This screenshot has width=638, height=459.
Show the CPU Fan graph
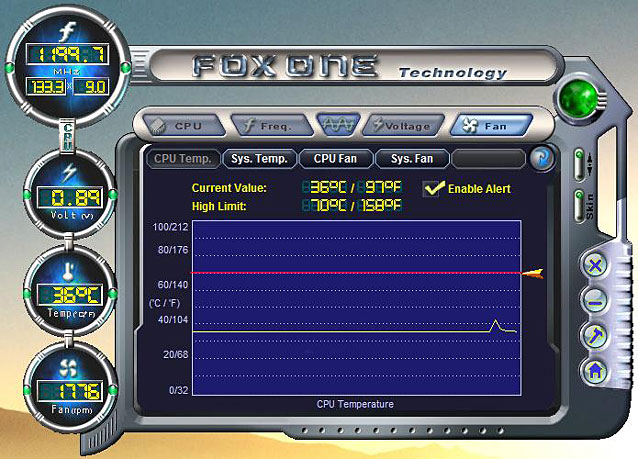pyautogui.click(x=335, y=159)
